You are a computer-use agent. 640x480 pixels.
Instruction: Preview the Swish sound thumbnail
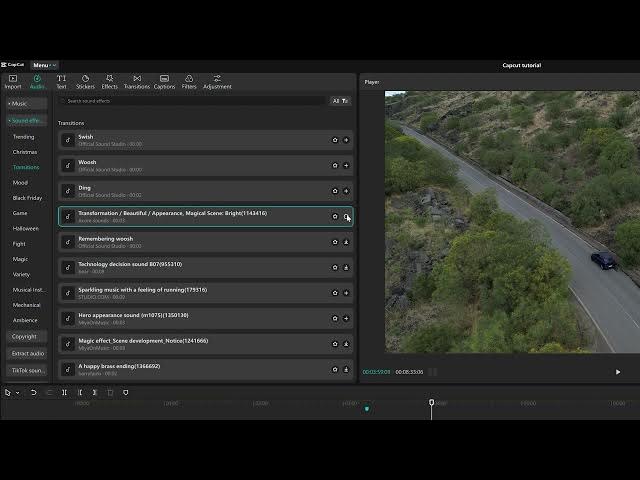pos(68,140)
